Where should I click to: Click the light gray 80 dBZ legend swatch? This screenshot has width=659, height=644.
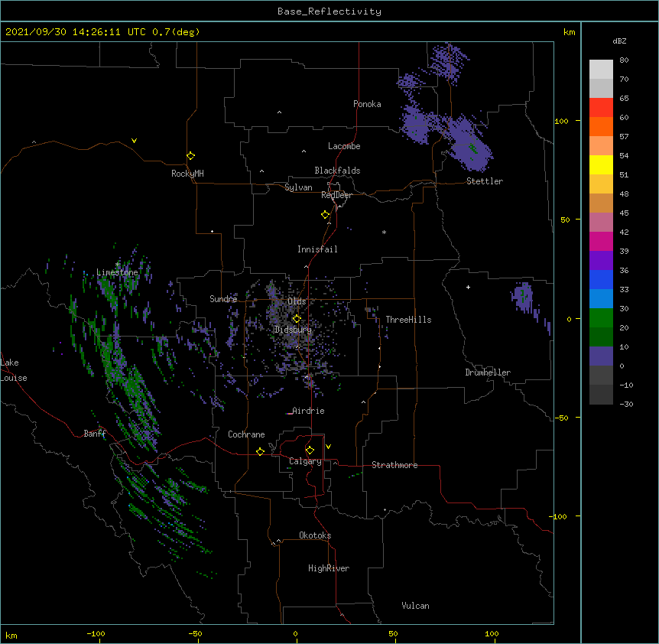[x=601, y=70]
